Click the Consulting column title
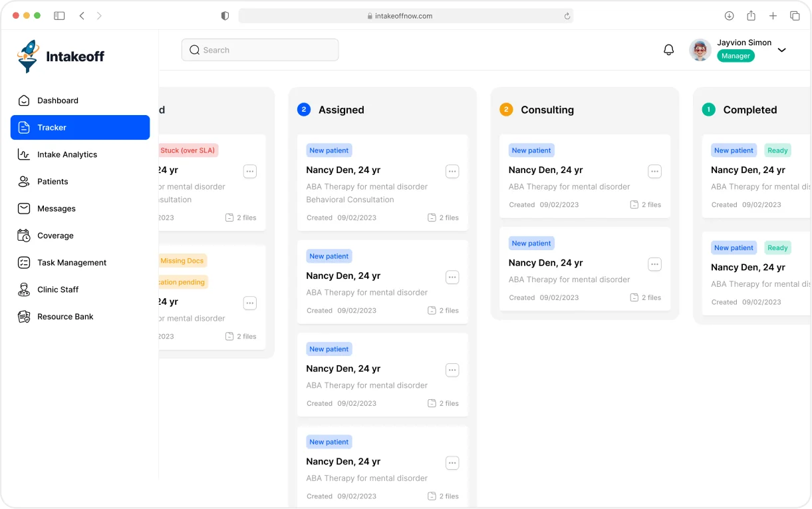Screen dimensions: 812x509 pos(547,110)
